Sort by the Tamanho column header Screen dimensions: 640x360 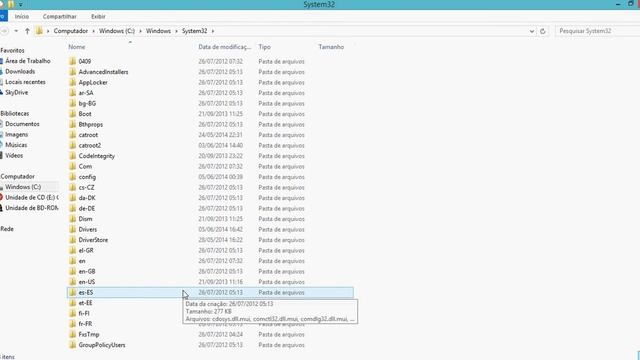(x=331, y=47)
